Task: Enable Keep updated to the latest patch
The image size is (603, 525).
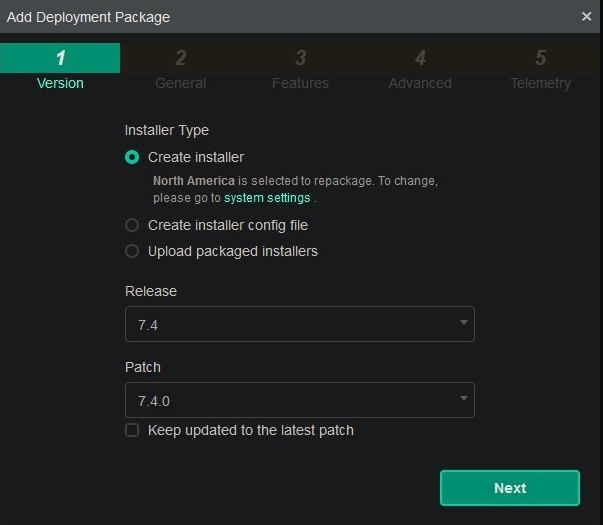Action: 132,430
